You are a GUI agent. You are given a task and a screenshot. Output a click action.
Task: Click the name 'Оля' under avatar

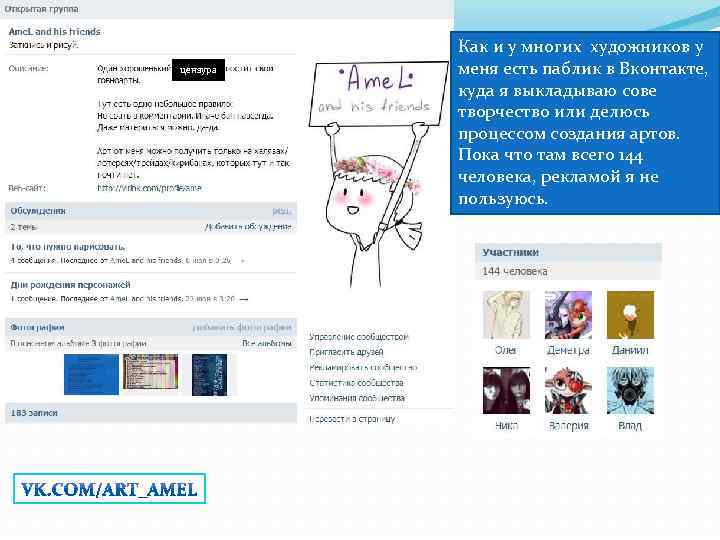pos(506,350)
